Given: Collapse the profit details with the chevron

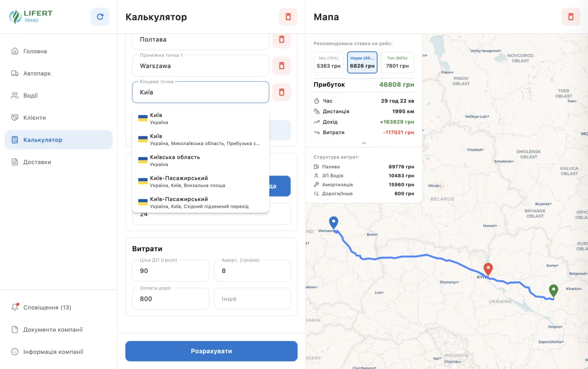Looking at the screenshot, I should click(x=364, y=143).
